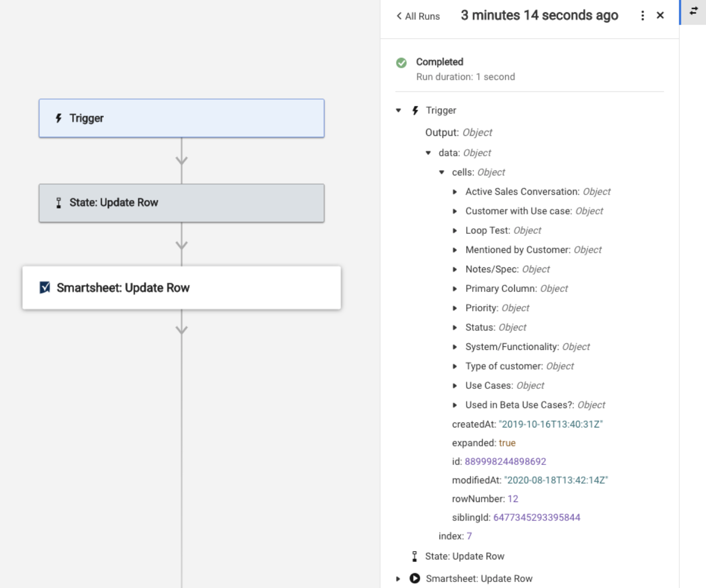The width and height of the screenshot is (706, 588).
Task: Click the play icon beside Smartsheet: Update Row in log
Action: [x=415, y=578]
